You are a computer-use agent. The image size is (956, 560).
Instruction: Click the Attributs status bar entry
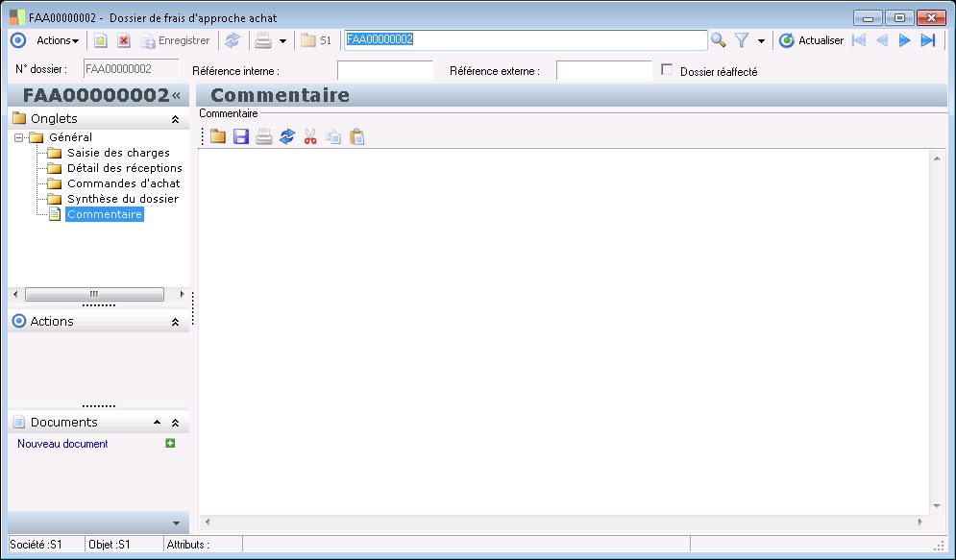pyautogui.click(x=187, y=545)
